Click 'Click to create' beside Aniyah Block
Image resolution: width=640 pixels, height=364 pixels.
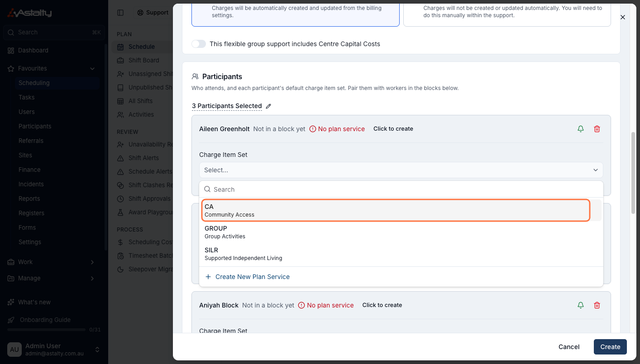click(x=382, y=305)
